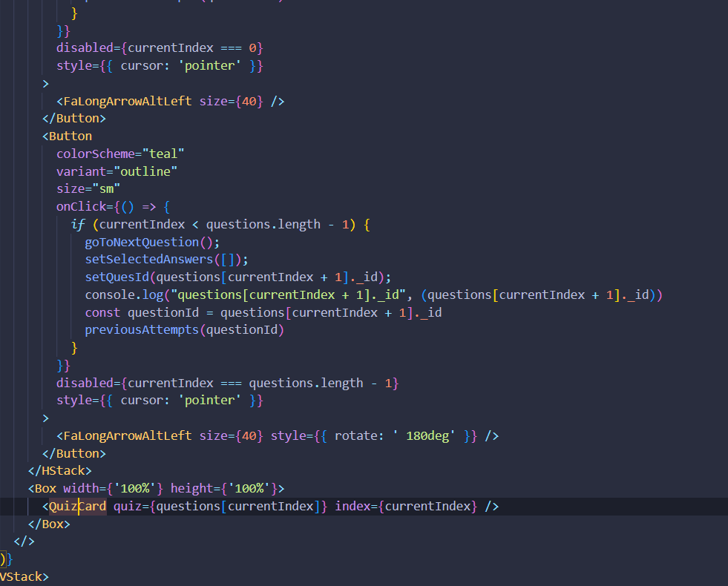Click the quiz prop on QuizCard

127,506
